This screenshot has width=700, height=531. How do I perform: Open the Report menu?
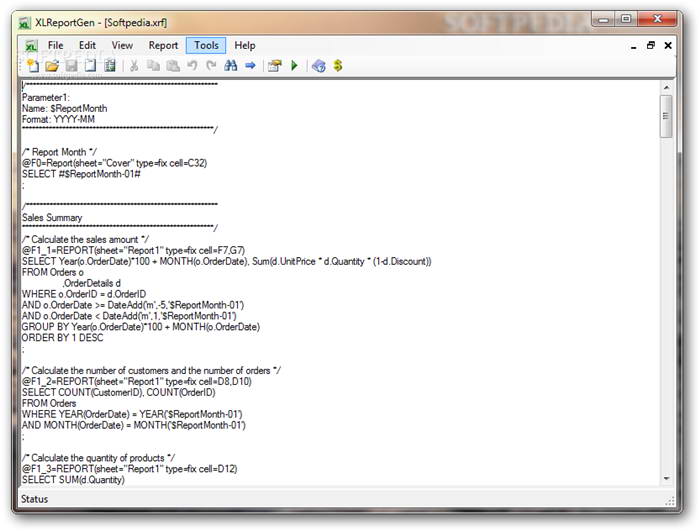pyautogui.click(x=163, y=46)
